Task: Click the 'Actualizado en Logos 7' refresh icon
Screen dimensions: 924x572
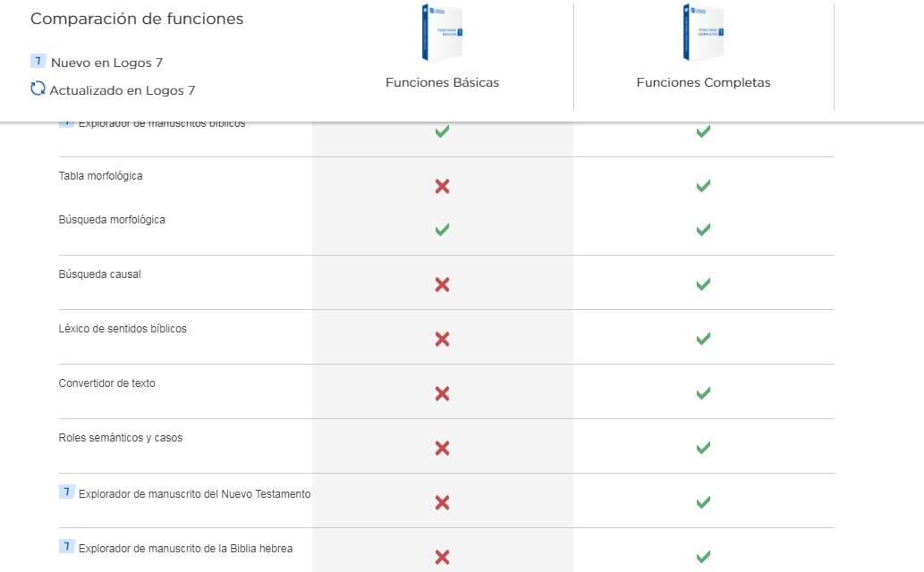Action: pyautogui.click(x=38, y=88)
